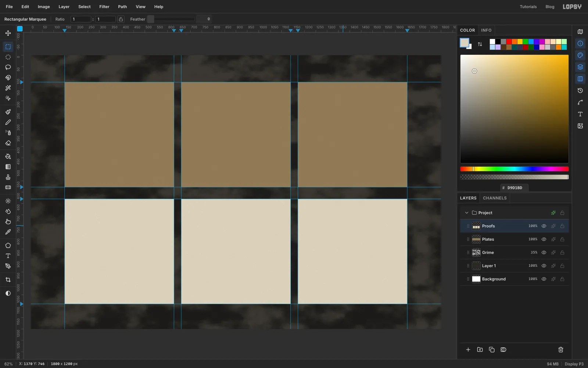Switch to the Info tab
The image size is (588, 368).
486,30
